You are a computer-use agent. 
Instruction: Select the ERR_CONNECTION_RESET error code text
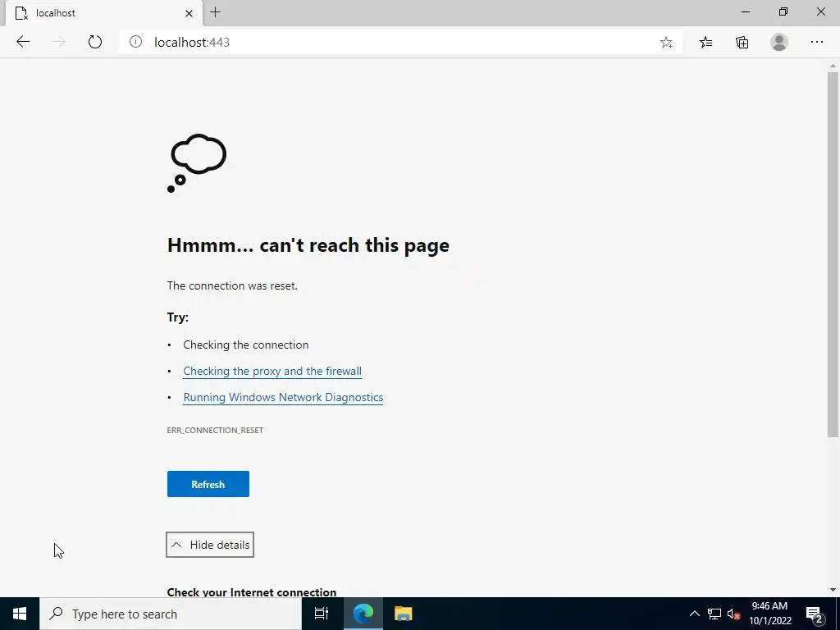click(215, 430)
